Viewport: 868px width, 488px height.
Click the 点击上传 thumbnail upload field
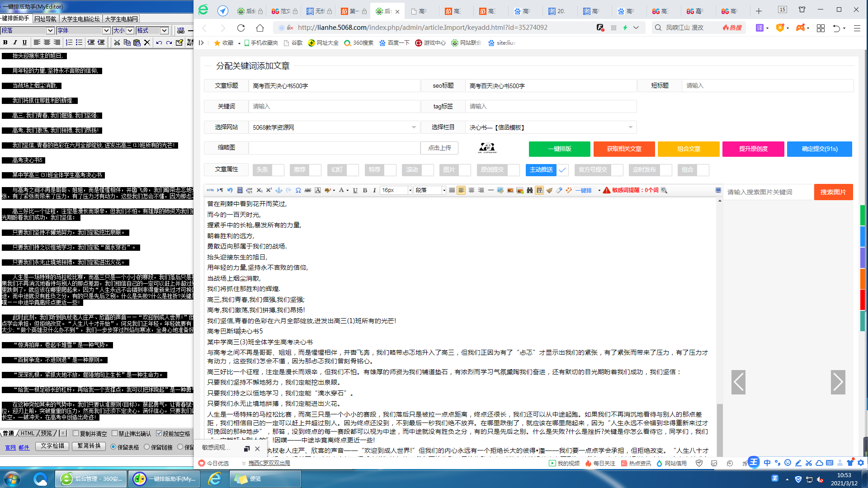click(439, 148)
